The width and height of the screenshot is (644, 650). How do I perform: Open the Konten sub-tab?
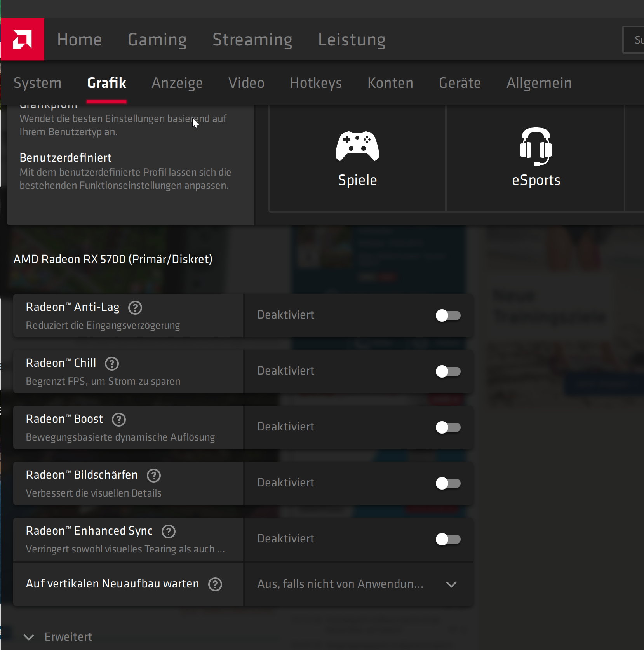390,83
